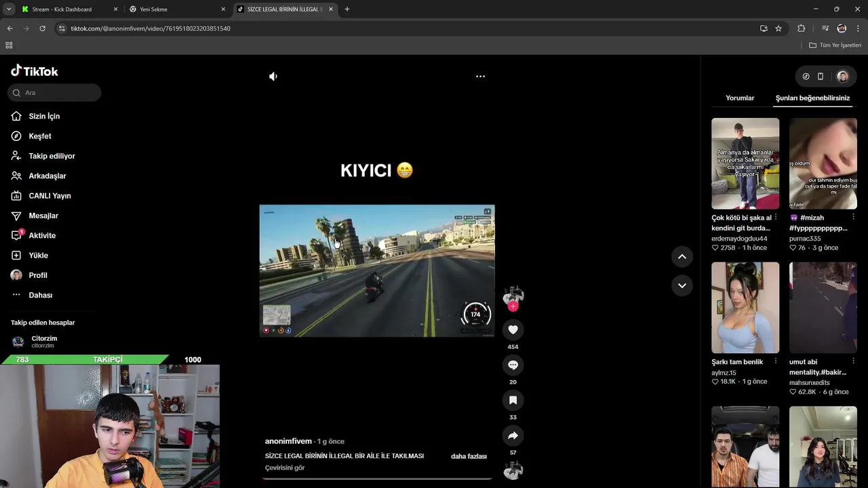
Task: Open erdemaydogduu44 recommended video thumbnail
Action: (745, 163)
